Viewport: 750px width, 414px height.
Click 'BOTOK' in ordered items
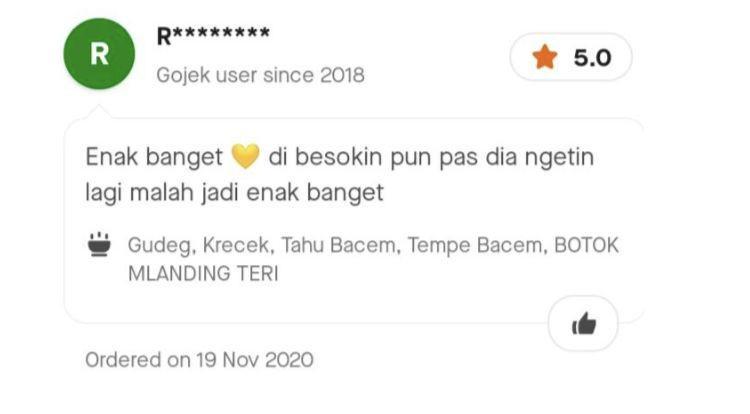click(586, 245)
